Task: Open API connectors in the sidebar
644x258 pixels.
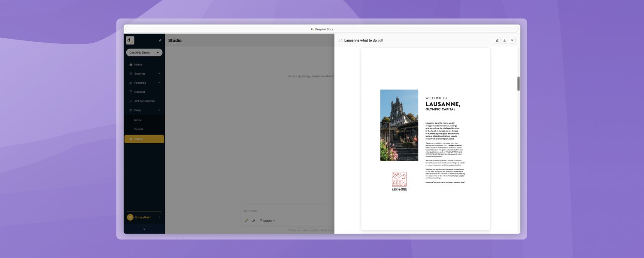Action: 144,101
